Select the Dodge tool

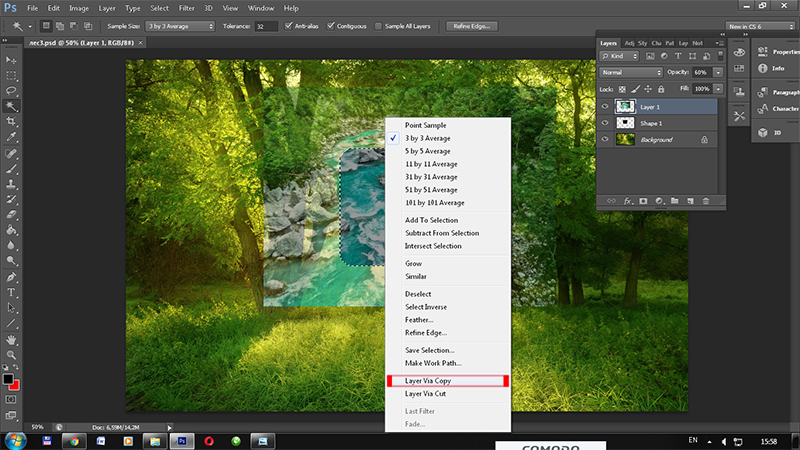(11, 261)
